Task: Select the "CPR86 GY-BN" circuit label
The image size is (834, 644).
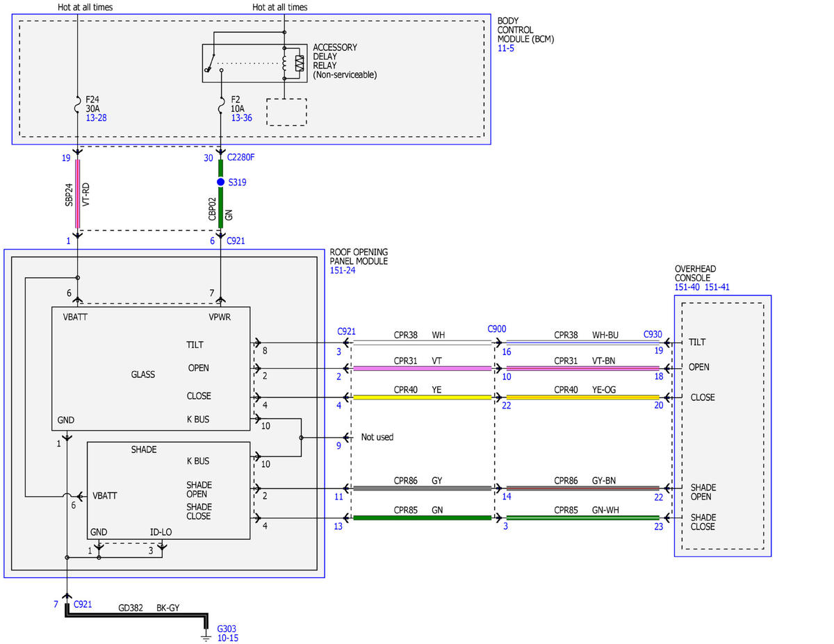Action: [x=586, y=481]
